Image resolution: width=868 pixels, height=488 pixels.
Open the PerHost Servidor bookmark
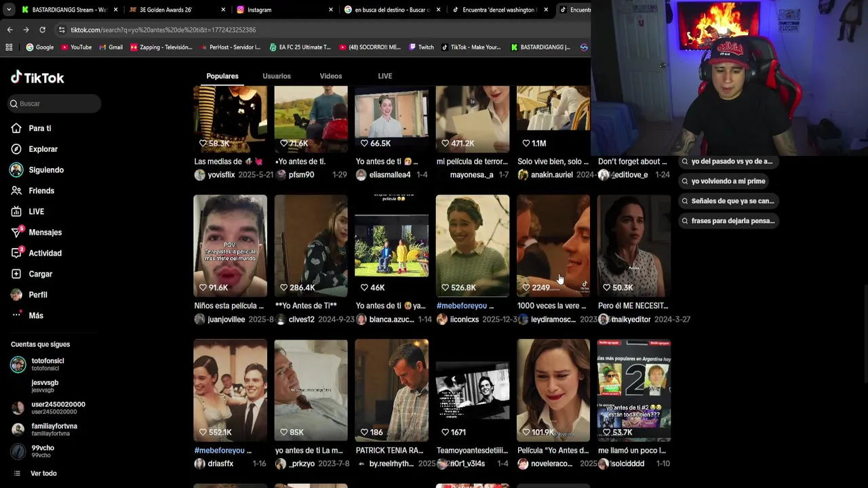click(230, 47)
